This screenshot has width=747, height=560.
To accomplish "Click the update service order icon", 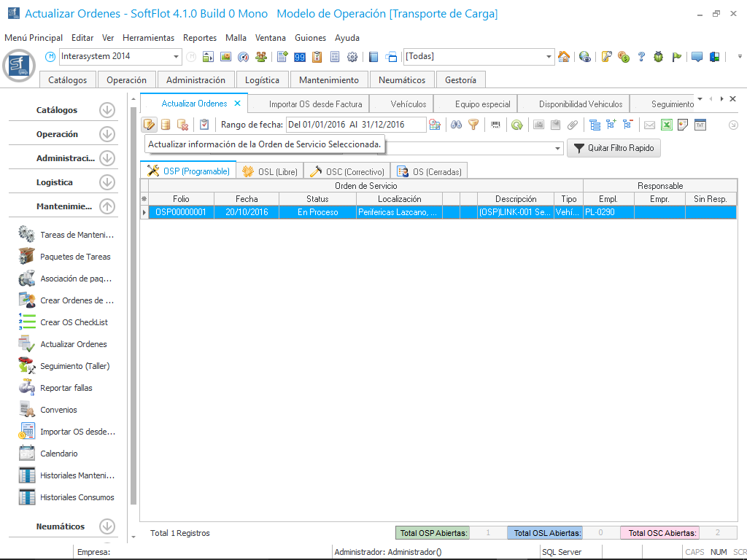I will click(x=149, y=125).
